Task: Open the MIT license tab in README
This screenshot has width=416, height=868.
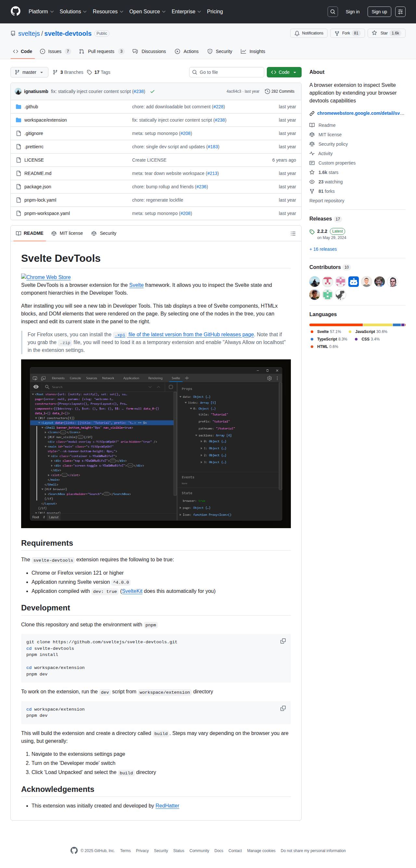Action: click(x=67, y=233)
